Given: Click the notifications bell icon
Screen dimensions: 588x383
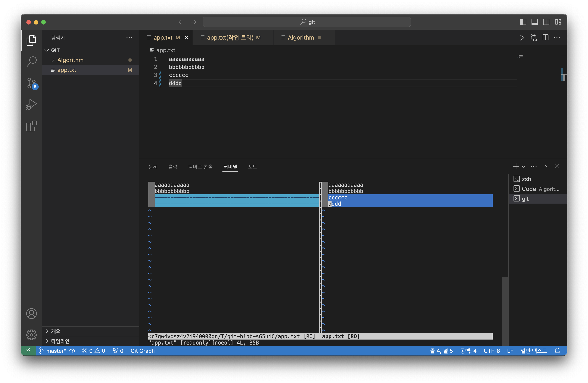Looking at the screenshot, I should coord(557,351).
